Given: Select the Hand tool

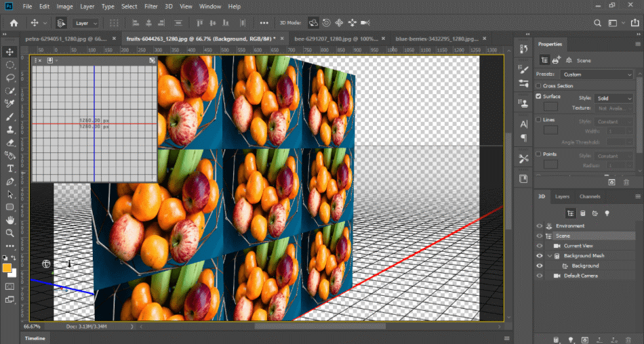Looking at the screenshot, I should coord(10,221).
